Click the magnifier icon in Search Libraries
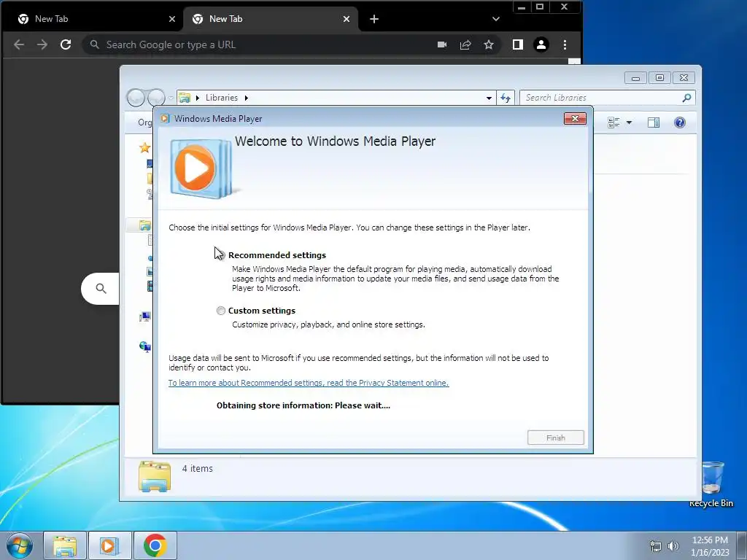This screenshot has height=560, width=747. 686,98
